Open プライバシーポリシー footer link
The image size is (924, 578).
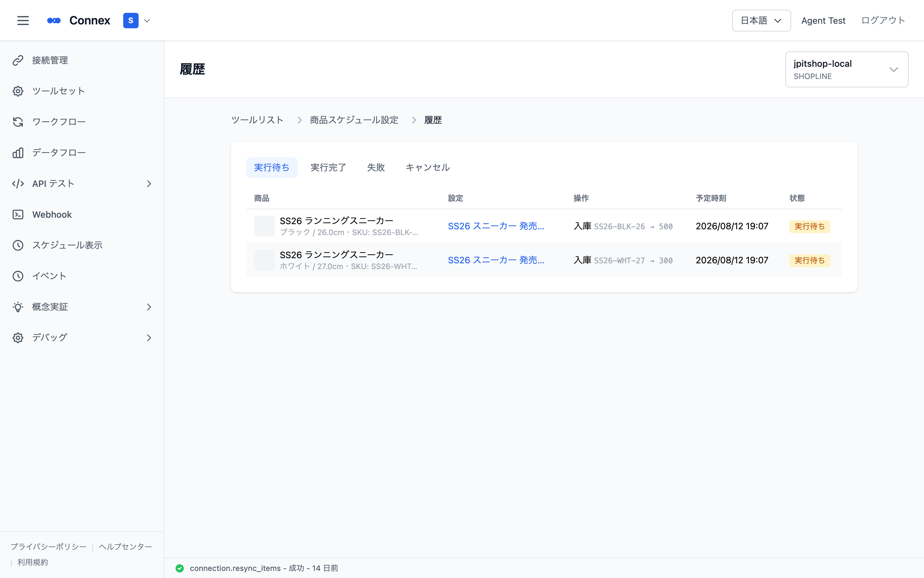[48, 547]
